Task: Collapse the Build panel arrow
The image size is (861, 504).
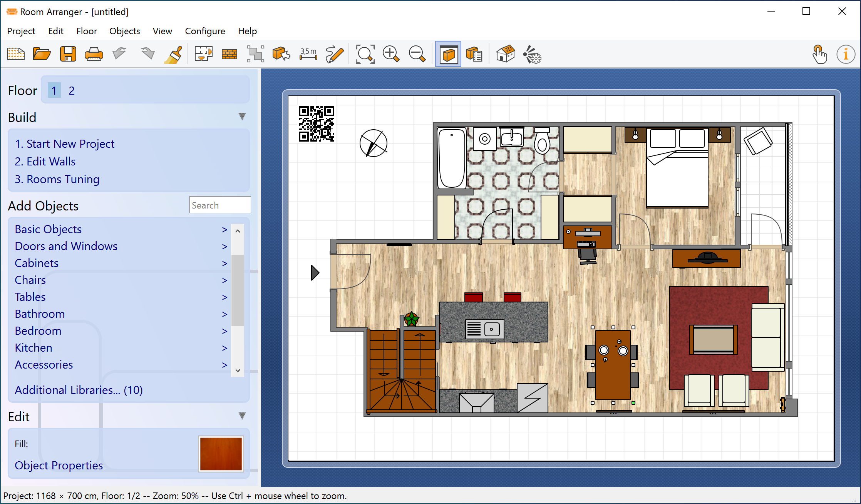Action: (242, 117)
